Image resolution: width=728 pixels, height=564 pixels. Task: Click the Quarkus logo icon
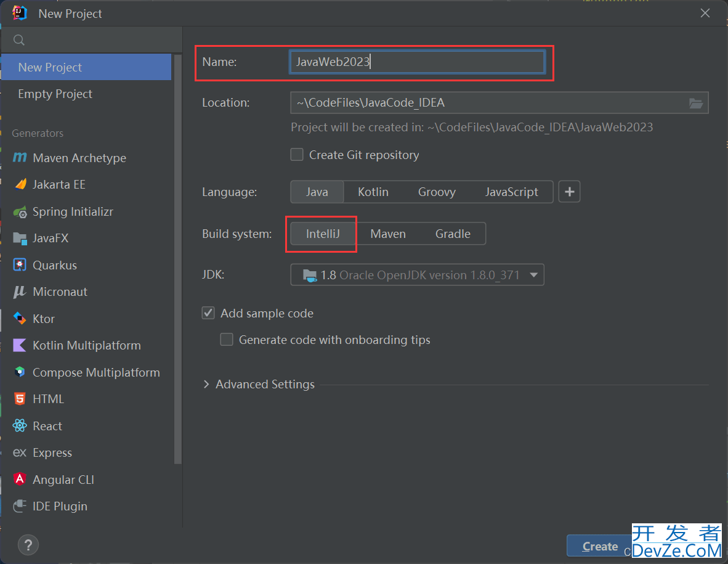pyautogui.click(x=20, y=265)
